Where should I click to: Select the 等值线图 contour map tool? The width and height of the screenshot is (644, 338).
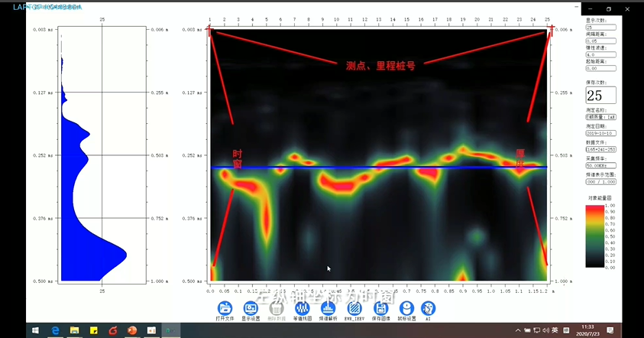click(302, 307)
